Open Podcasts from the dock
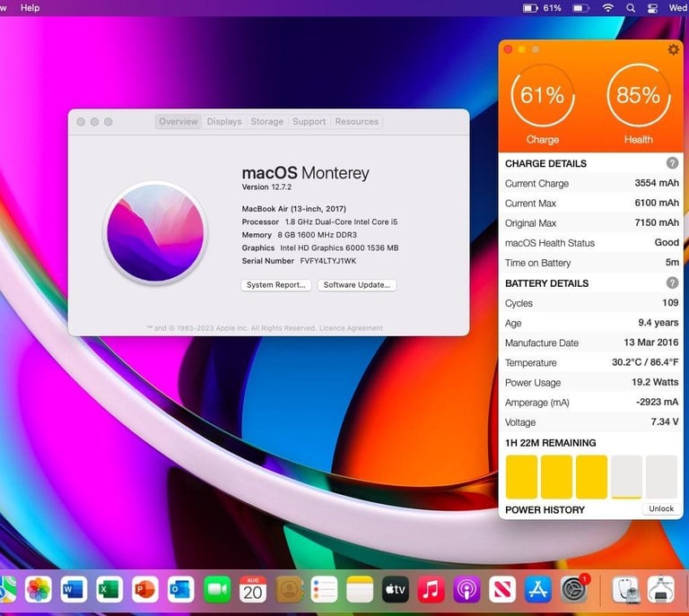Screen dimensions: 689x616 coord(467,589)
